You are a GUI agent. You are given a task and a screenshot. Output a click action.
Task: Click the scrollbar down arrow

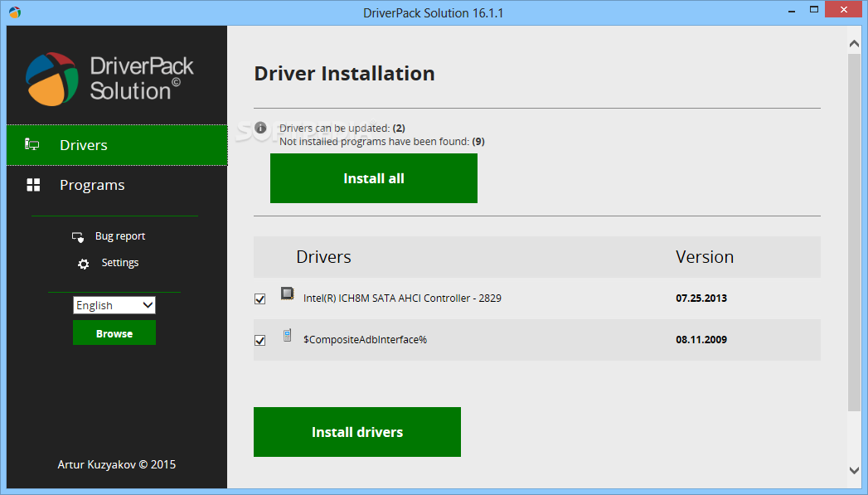(x=854, y=470)
